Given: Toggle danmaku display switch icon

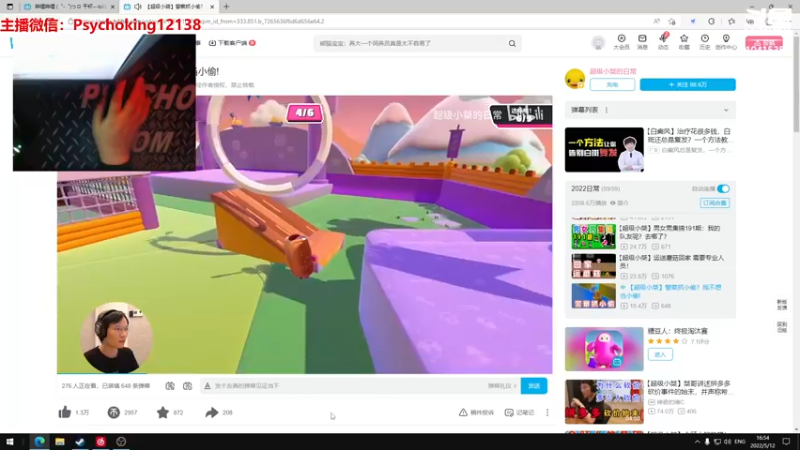Looking at the screenshot, I should [x=170, y=386].
